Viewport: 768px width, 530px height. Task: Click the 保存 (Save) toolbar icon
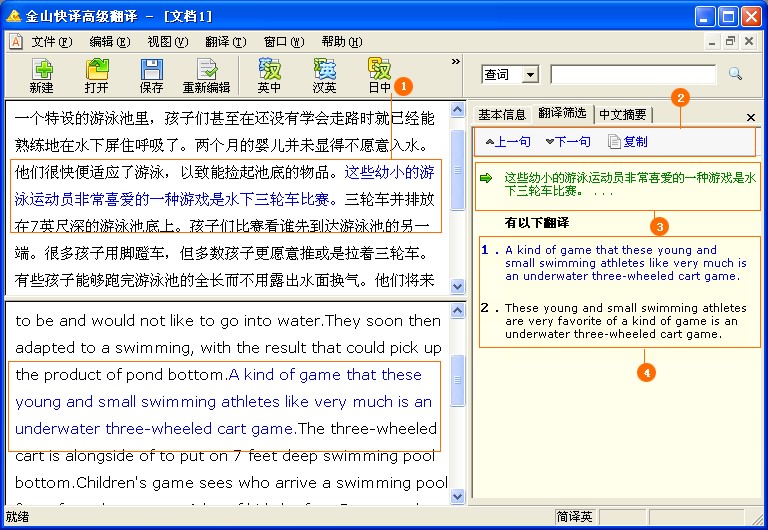coord(151,75)
